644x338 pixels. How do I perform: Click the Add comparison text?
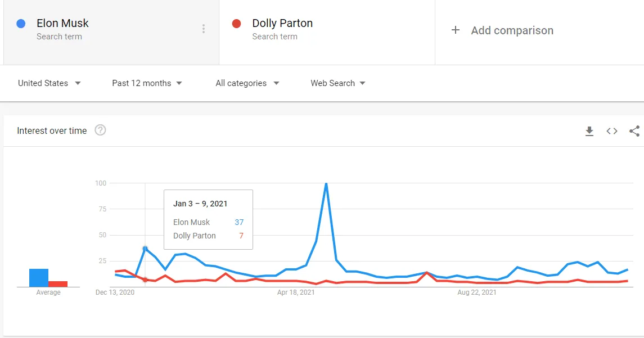pyautogui.click(x=512, y=30)
